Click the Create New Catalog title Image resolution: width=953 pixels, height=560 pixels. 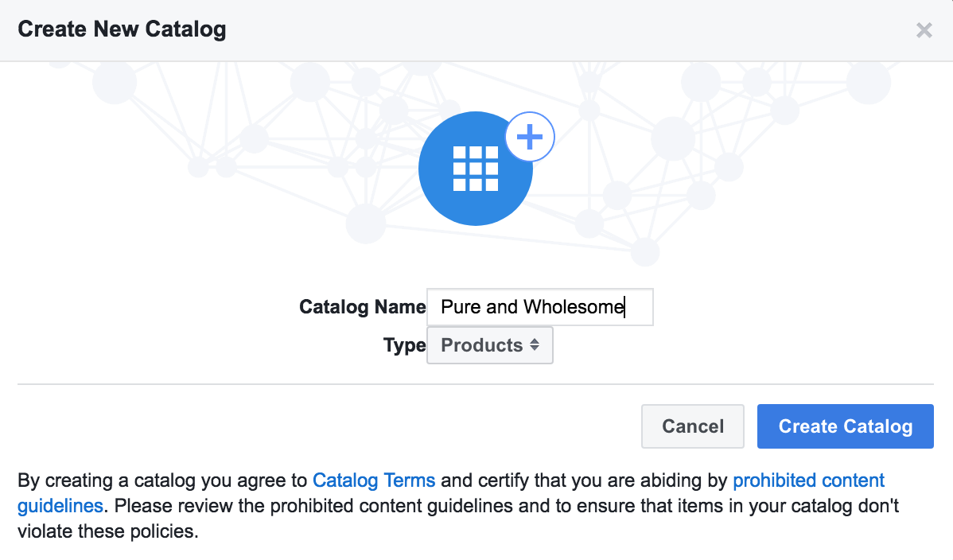pos(122,30)
